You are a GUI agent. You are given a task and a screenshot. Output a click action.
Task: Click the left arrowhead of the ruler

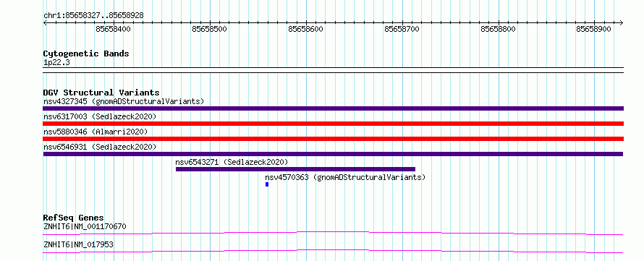click(x=45, y=22)
